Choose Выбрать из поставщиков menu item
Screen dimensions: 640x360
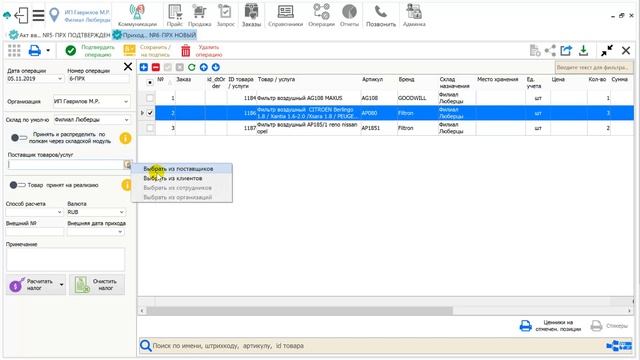[x=182, y=169]
